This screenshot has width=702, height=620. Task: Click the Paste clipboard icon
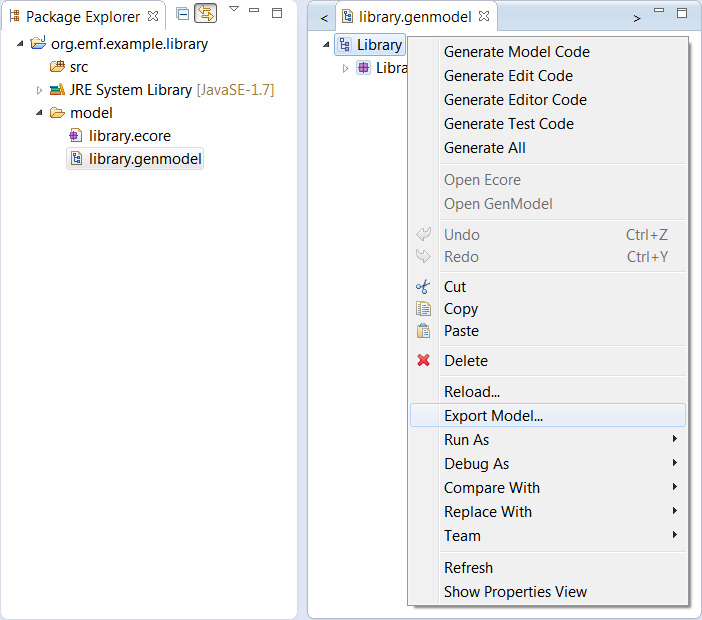pos(424,331)
